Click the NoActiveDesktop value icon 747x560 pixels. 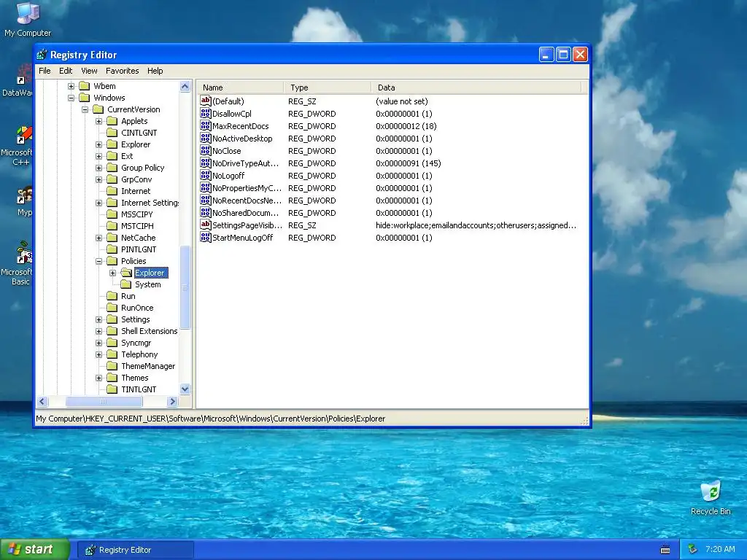coord(205,138)
